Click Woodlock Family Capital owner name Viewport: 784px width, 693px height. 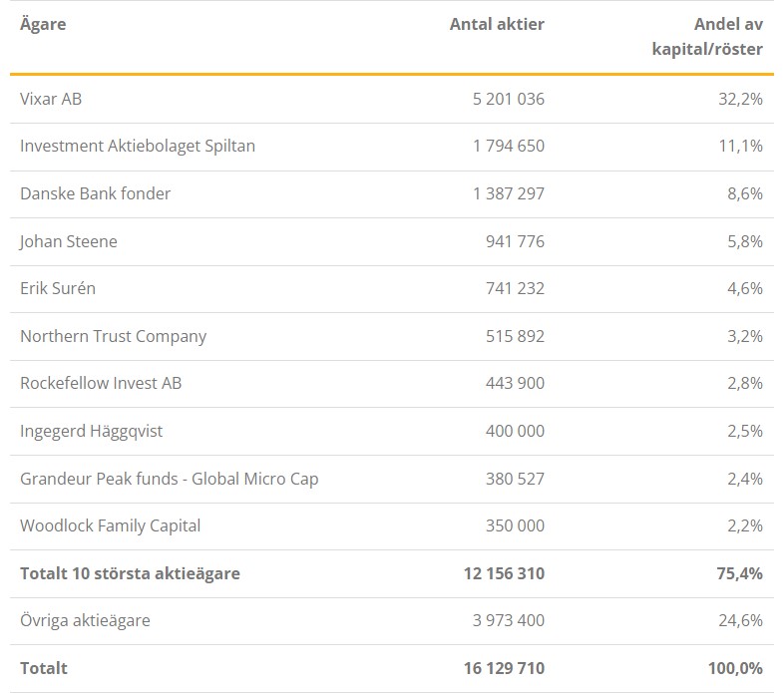[x=110, y=526]
